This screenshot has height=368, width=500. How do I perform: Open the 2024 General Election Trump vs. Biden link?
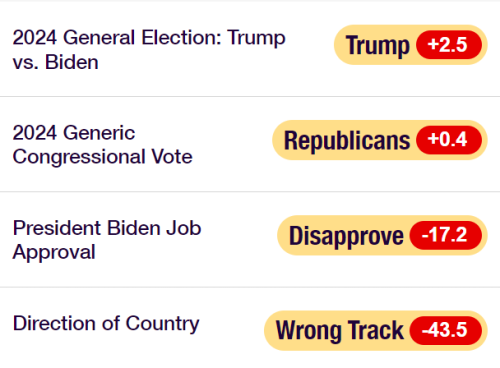coord(149,50)
